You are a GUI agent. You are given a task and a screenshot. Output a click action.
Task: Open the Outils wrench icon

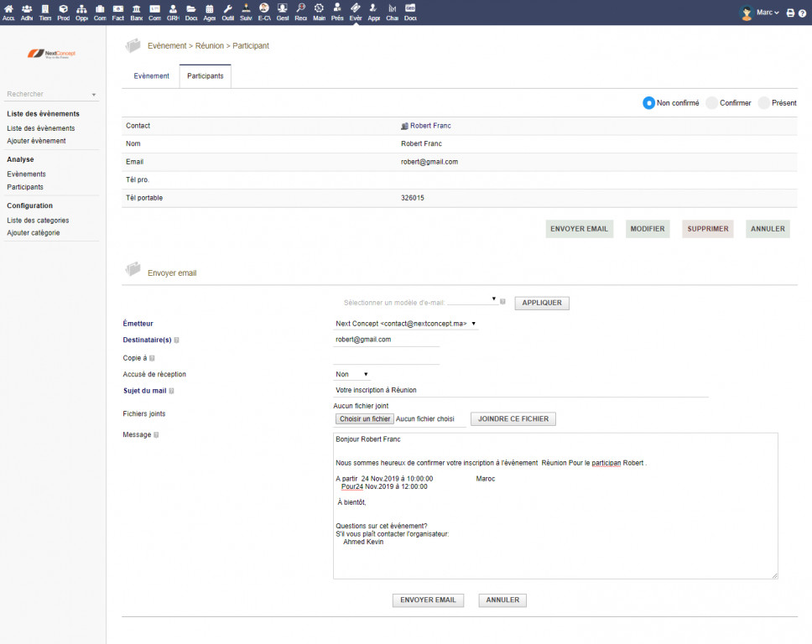(x=227, y=12)
